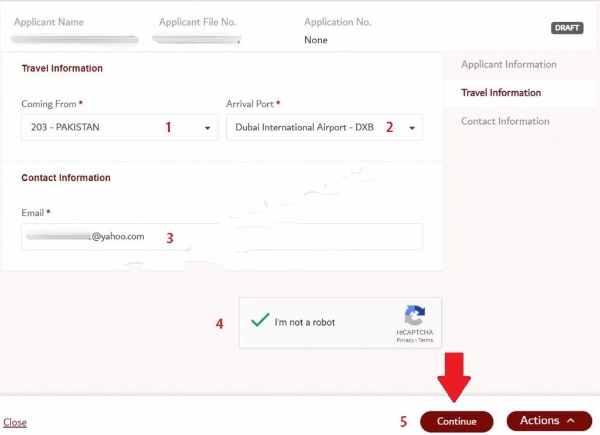Click the Application No. value None
This screenshot has height=435, width=600.
(x=316, y=40)
